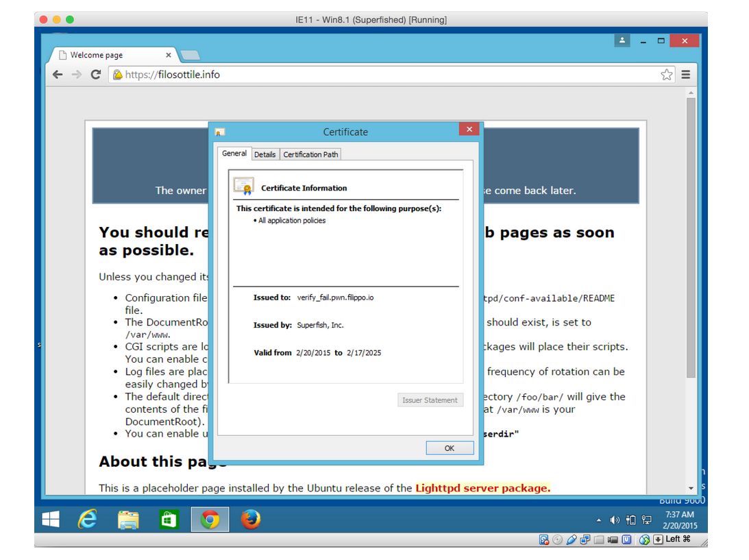Click the macOS green fullscreen button
This screenshot has width=749, height=560.
70,20
